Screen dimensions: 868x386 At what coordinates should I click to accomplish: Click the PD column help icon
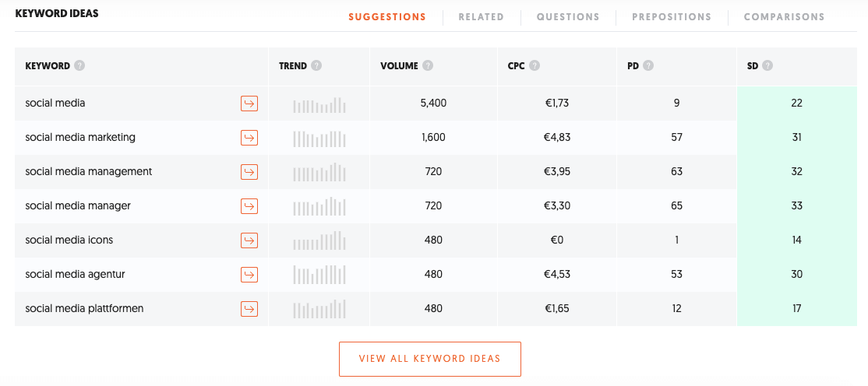pyautogui.click(x=648, y=66)
